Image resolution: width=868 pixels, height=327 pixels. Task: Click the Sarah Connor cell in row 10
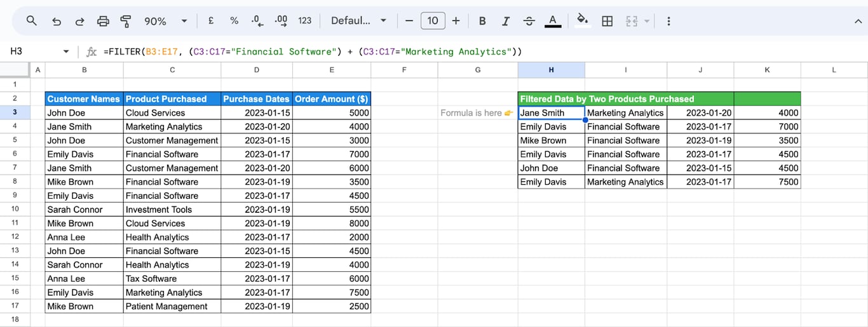pos(84,209)
